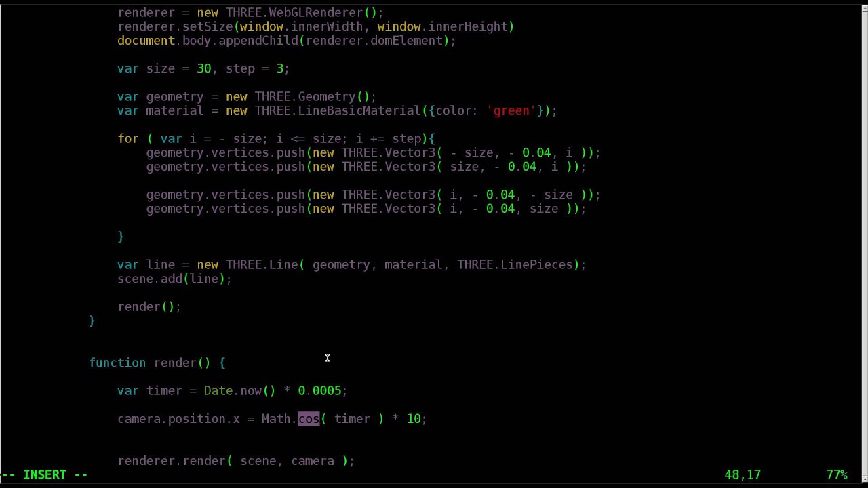Click the highlighted 'cos' word
Screen dimensions: 868x488
[309, 419]
